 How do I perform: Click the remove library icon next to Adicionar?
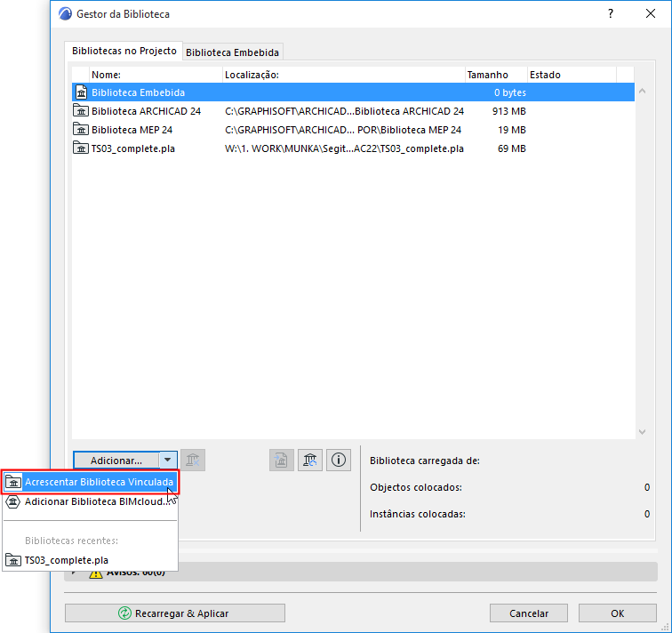click(193, 461)
